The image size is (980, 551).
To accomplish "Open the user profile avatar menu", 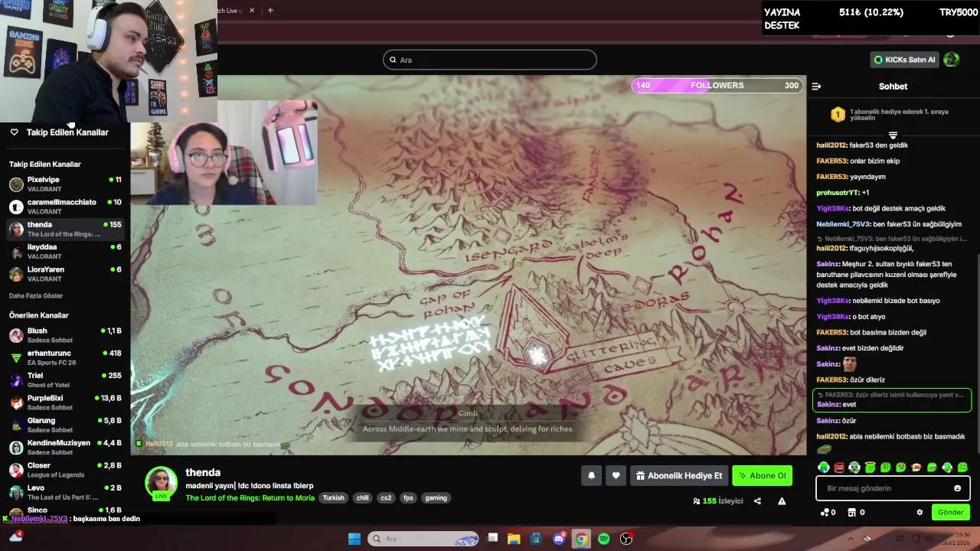I will pyautogui.click(x=952, y=60).
